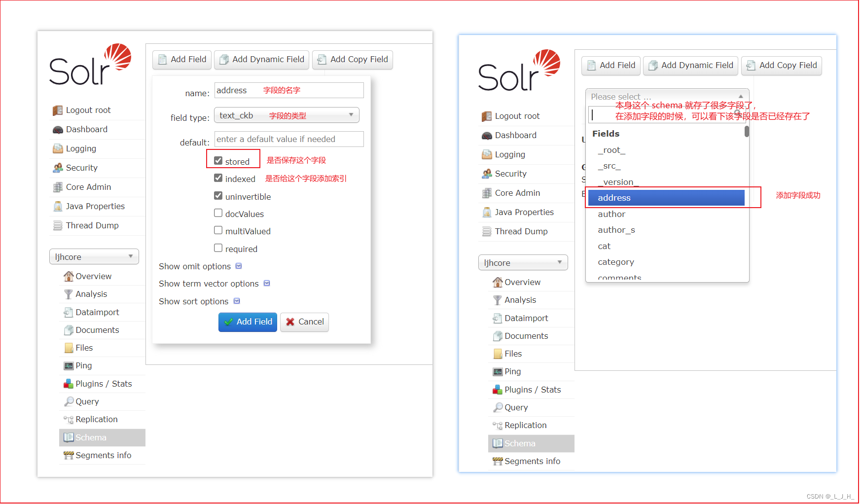Click Query magnifier icon in left window

point(69,401)
